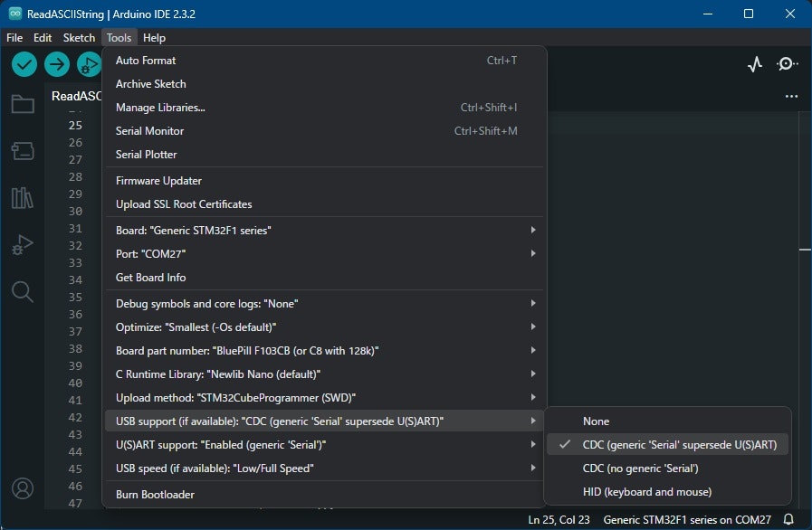Open the Sketch menu

pos(79,38)
